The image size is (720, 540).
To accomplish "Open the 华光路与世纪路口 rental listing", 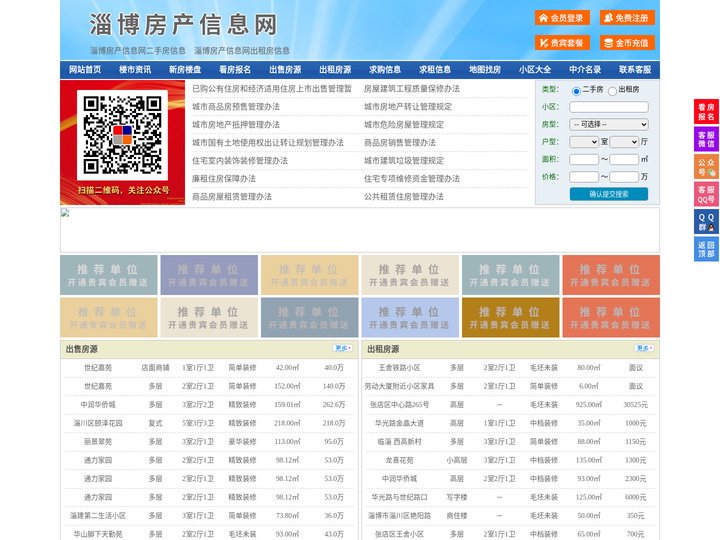I will [511, 497].
